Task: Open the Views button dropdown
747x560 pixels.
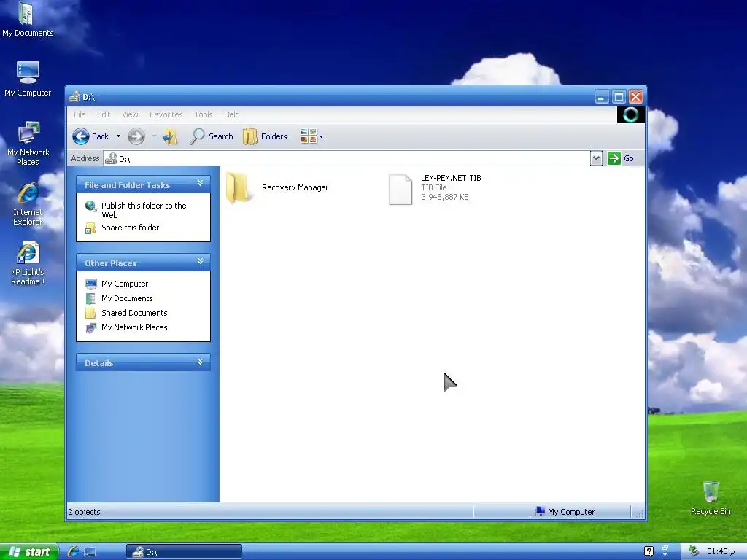Action: pos(312,136)
